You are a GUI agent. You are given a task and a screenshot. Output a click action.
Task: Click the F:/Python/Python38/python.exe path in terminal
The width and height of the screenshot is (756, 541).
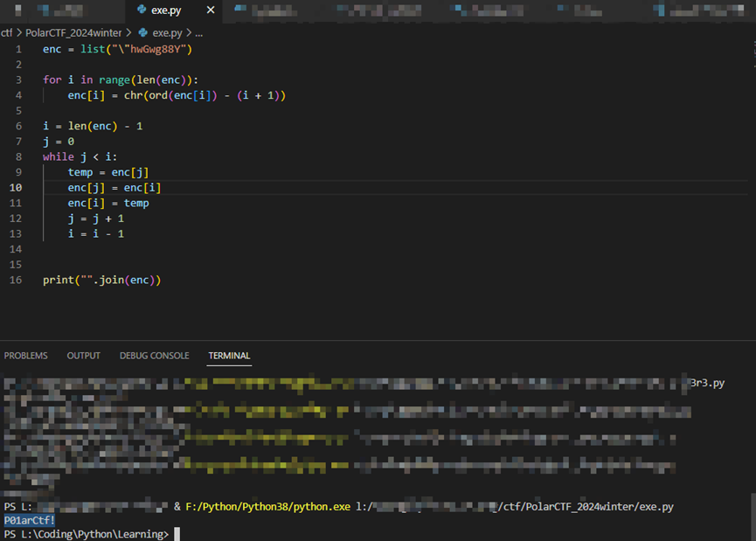269,507
